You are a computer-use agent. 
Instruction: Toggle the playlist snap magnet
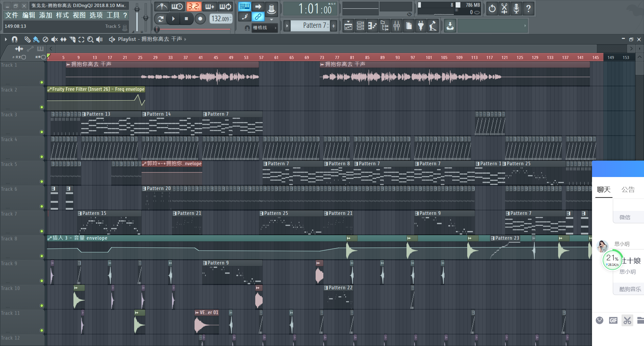click(x=14, y=40)
